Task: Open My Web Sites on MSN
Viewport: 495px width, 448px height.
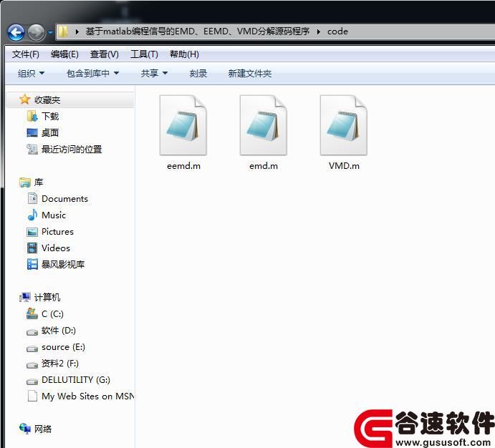Action: pos(88,396)
